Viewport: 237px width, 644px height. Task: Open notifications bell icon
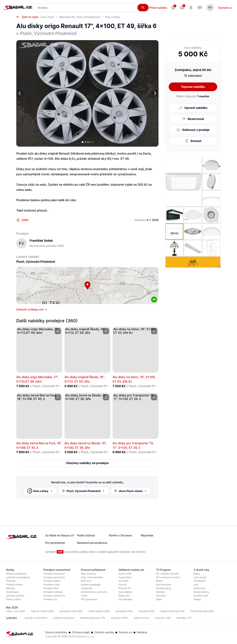[191, 8]
